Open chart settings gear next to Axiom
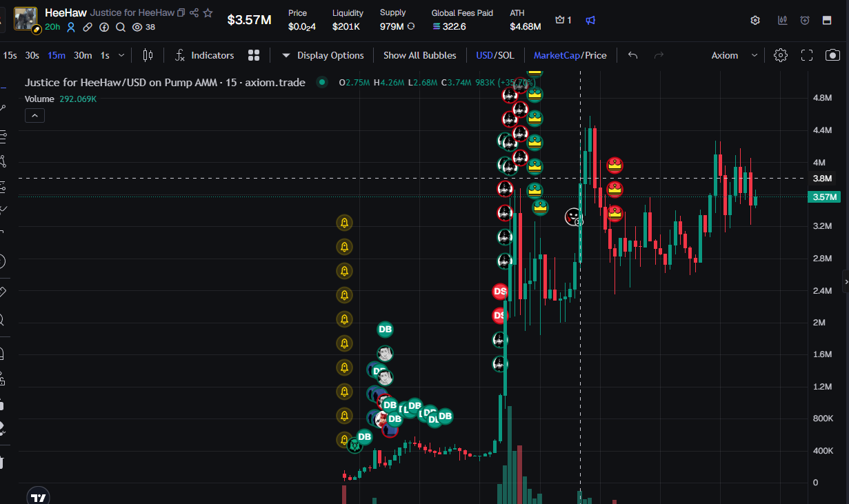 (x=781, y=55)
